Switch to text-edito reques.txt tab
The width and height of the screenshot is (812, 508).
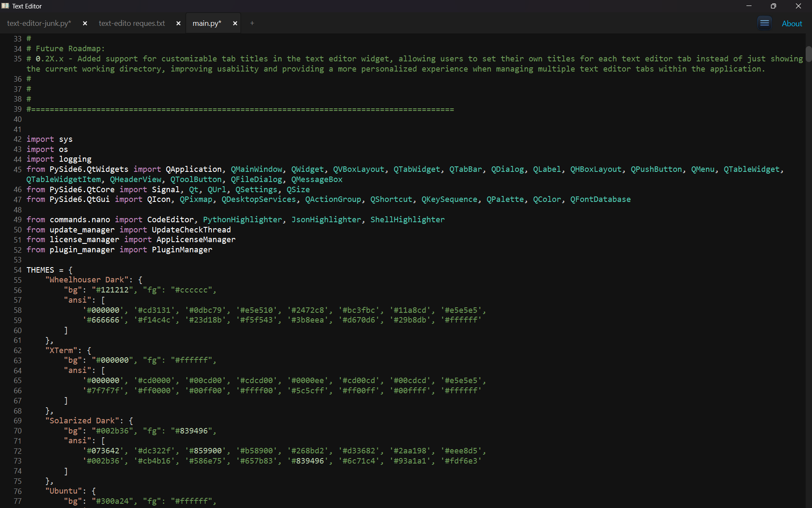point(132,23)
